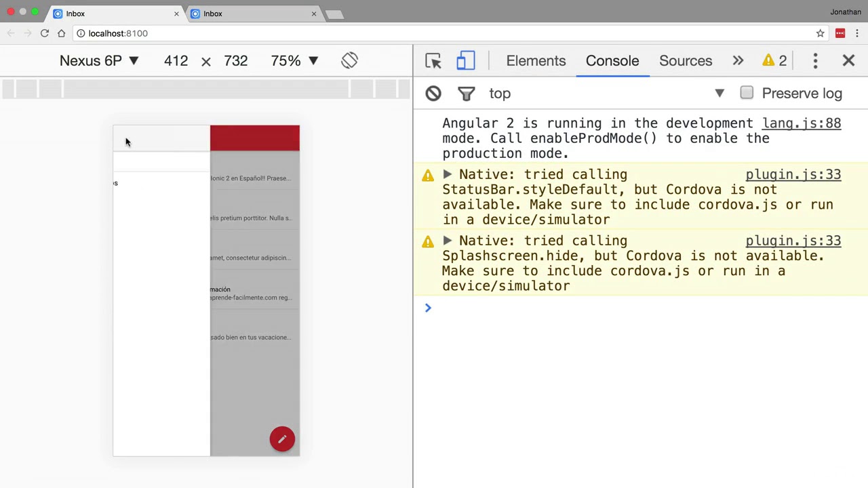Expand the StatusBar.styleDefault warning
Screen dimensions: 868x488
[x=447, y=174]
